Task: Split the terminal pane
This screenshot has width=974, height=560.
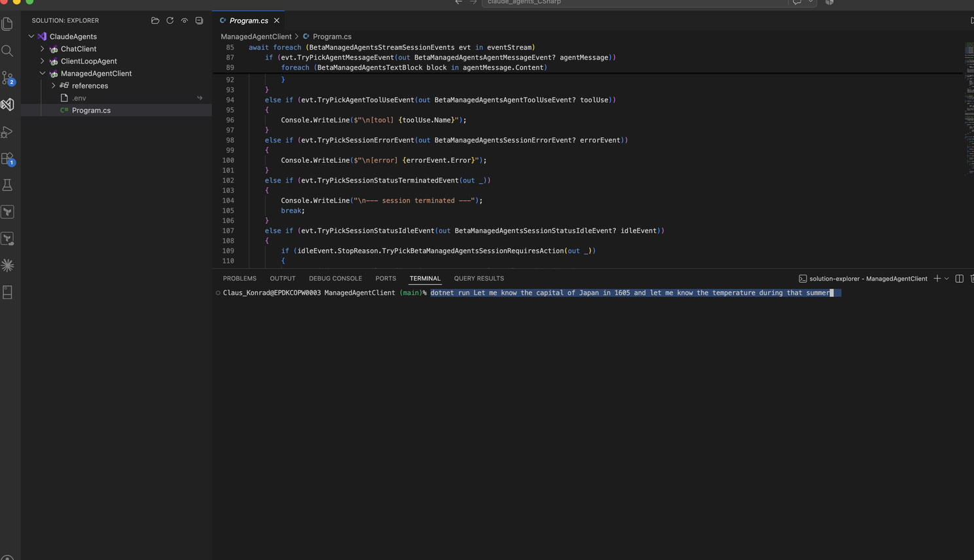Action: tap(960, 279)
